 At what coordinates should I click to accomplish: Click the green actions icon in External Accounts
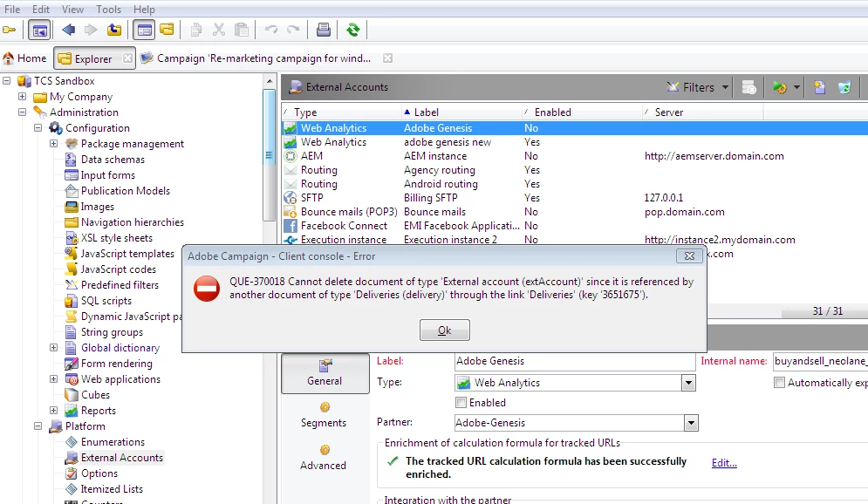(780, 87)
